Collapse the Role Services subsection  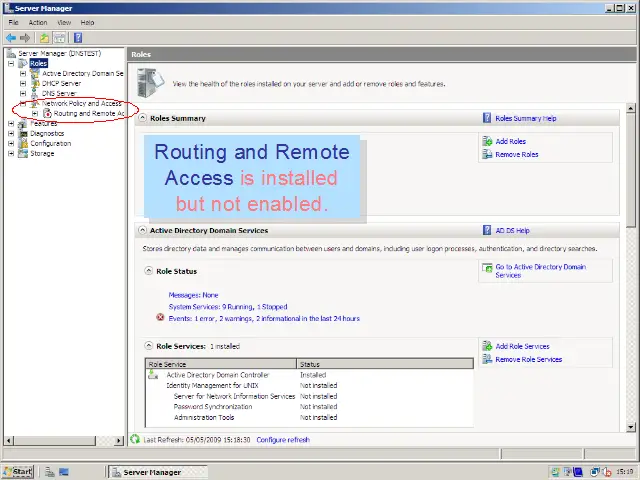(149, 346)
